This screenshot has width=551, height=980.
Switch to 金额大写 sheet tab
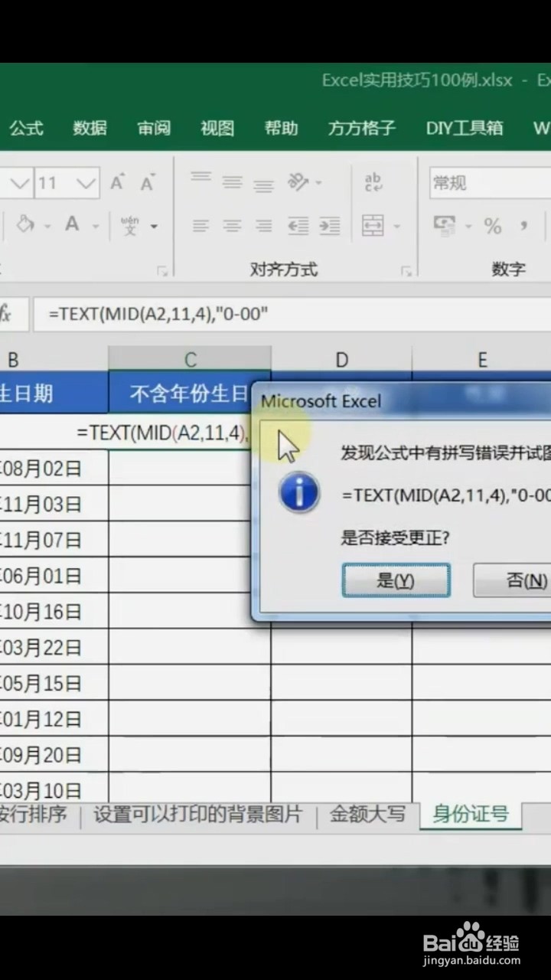(368, 814)
